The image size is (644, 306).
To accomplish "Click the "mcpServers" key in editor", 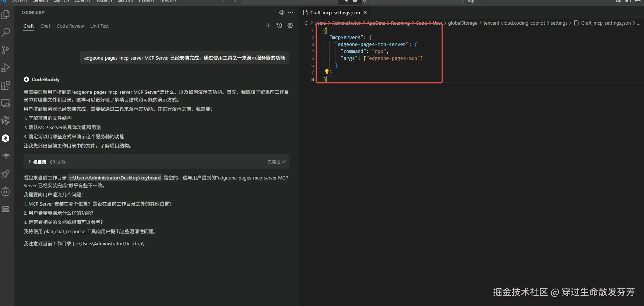I will click(346, 37).
